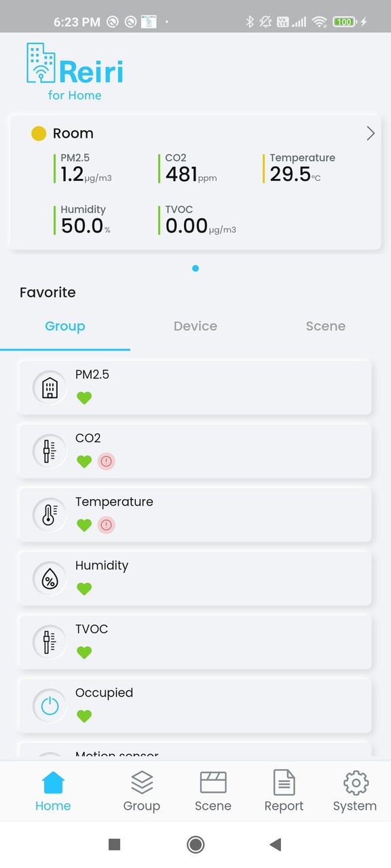This screenshot has height=868, width=391.
Task: Expand the Room card details
Action: point(370,133)
